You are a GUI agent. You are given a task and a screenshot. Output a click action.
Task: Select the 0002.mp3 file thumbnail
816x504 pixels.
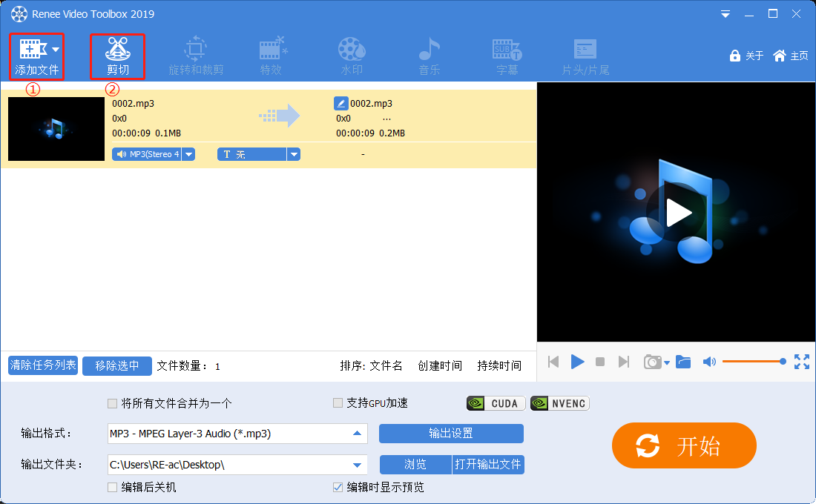tap(56, 128)
